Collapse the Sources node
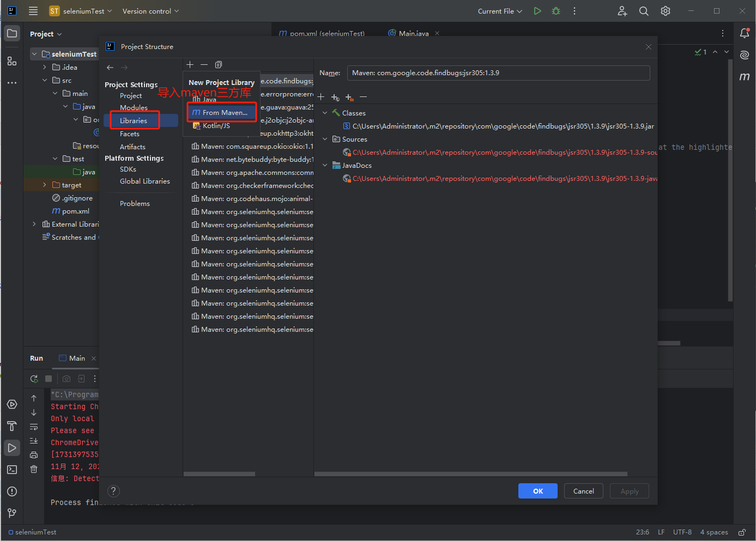The image size is (756, 541). click(325, 139)
